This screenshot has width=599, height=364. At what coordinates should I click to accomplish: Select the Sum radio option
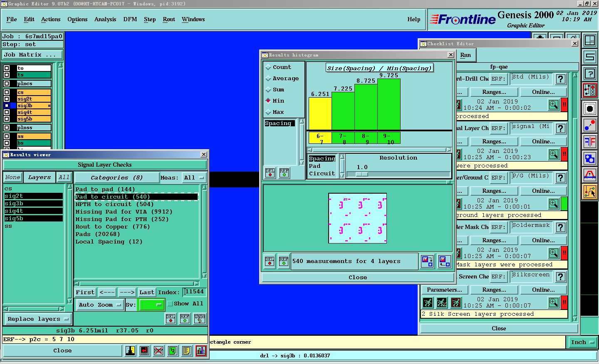pos(268,90)
